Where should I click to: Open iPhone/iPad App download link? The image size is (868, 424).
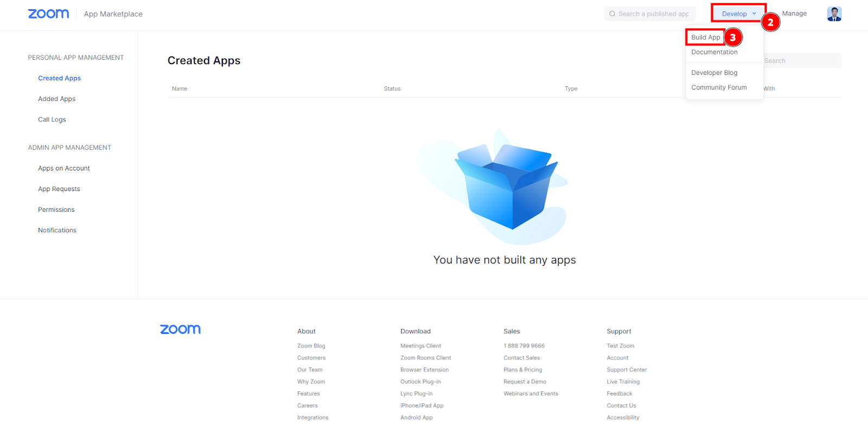(x=422, y=406)
